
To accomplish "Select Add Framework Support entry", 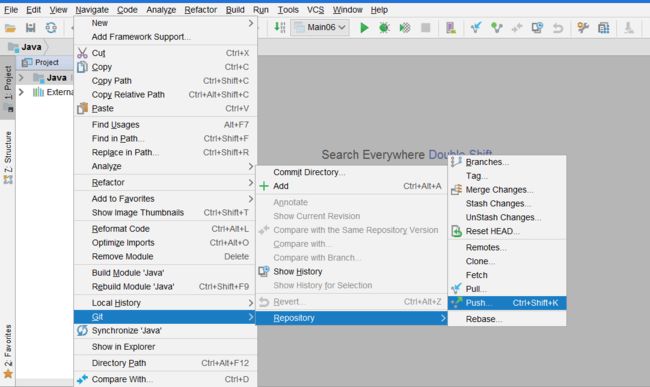I will click(x=165, y=37).
